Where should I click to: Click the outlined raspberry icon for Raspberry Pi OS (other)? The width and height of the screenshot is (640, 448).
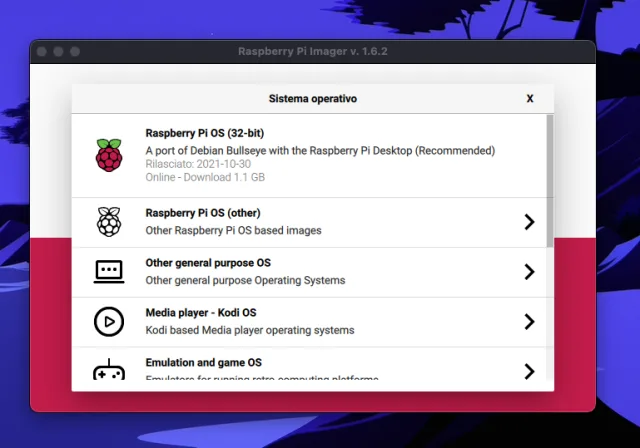tap(108, 222)
